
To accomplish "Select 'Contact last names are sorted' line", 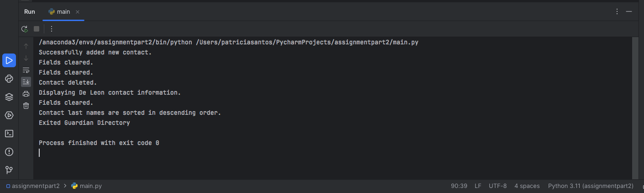I will point(130,113).
